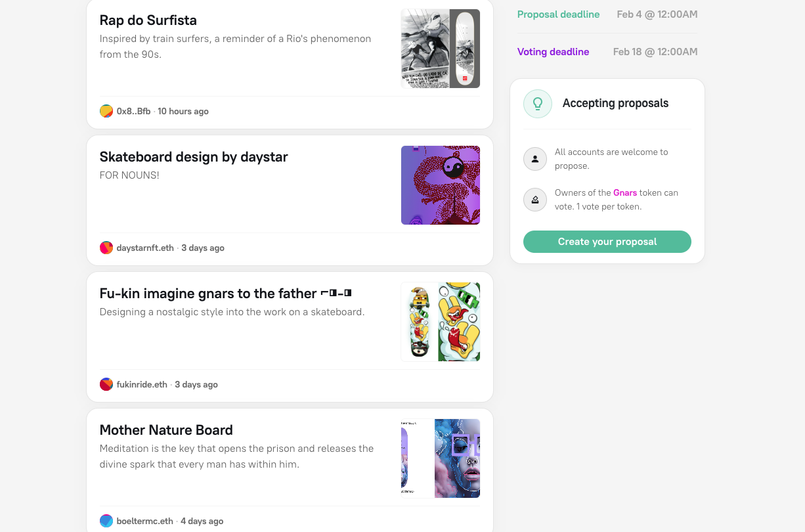Click the ballot vote icon beside Gnars
Viewport: 805px width, 532px height.
(535, 200)
